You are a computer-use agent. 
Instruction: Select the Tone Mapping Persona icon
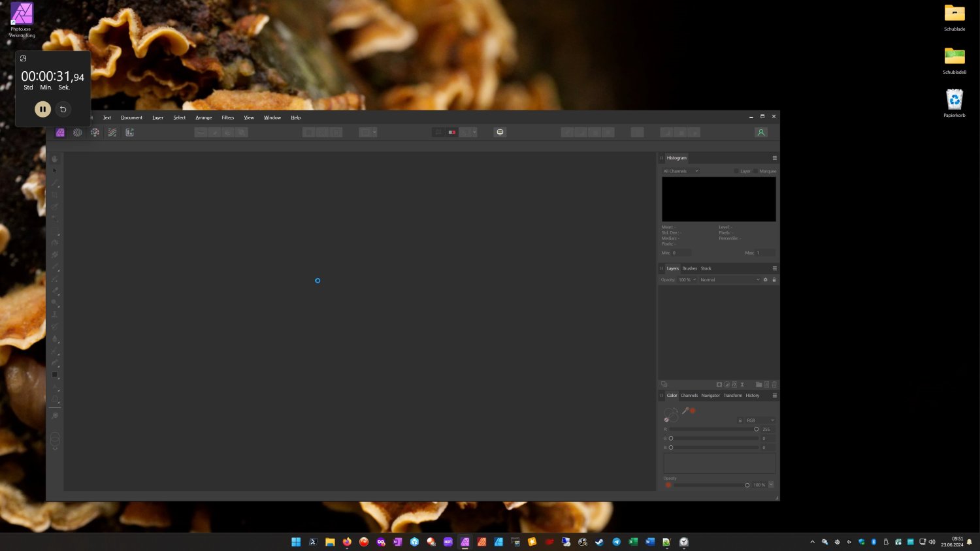[112, 133]
